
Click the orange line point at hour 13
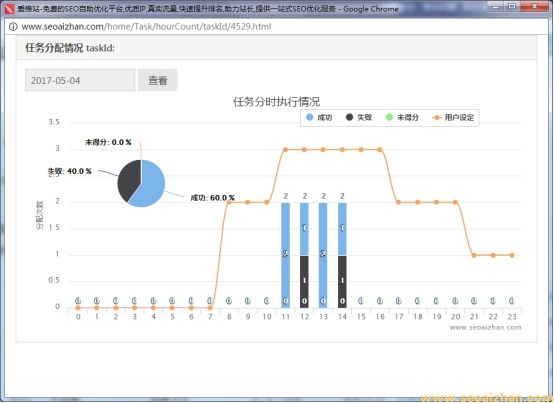pos(323,150)
